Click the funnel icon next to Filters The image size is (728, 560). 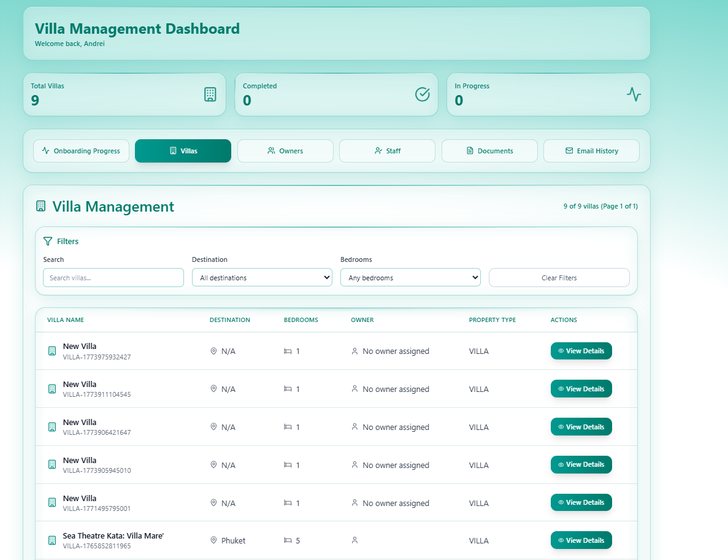[x=48, y=241]
